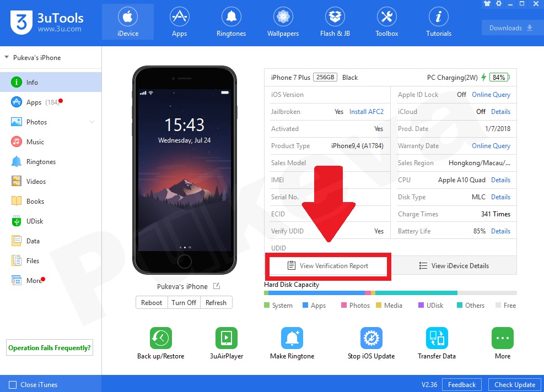The height and width of the screenshot is (392, 544).
Task: Open View iDevice Details
Action: (454, 266)
